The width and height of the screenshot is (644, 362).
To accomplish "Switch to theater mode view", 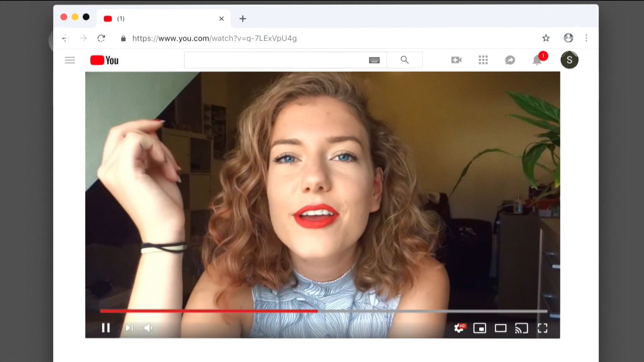I will (500, 328).
